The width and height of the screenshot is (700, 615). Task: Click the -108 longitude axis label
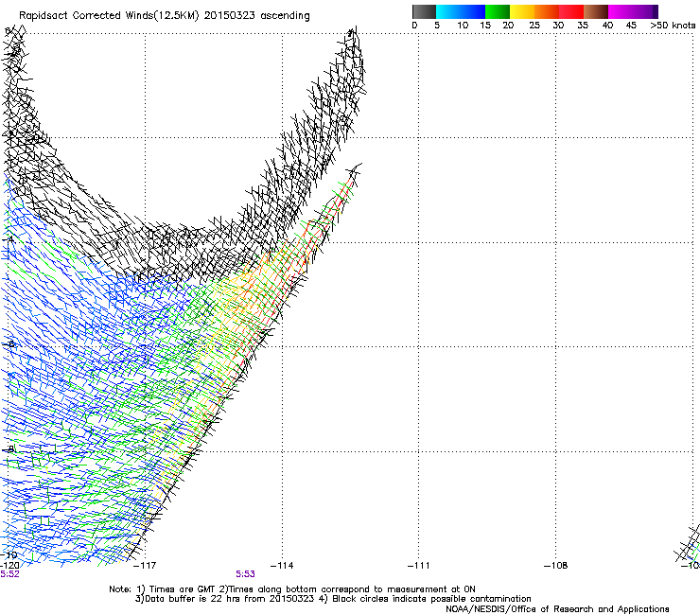pyautogui.click(x=556, y=566)
